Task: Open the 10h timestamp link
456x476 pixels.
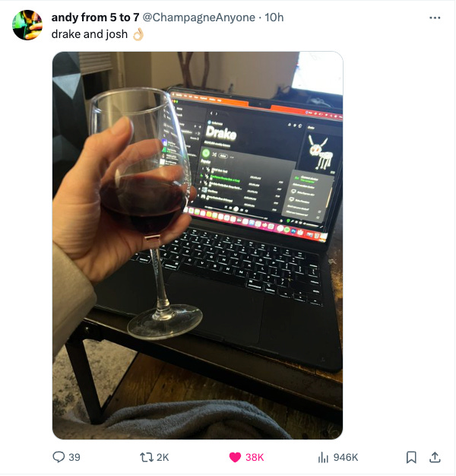Action: 274,17
